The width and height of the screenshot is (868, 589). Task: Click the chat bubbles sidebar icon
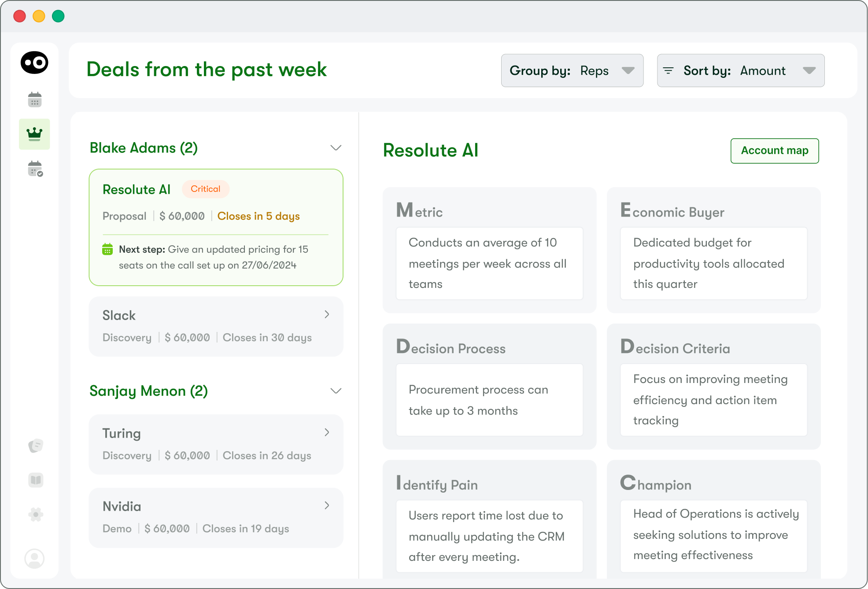coord(36,445)
